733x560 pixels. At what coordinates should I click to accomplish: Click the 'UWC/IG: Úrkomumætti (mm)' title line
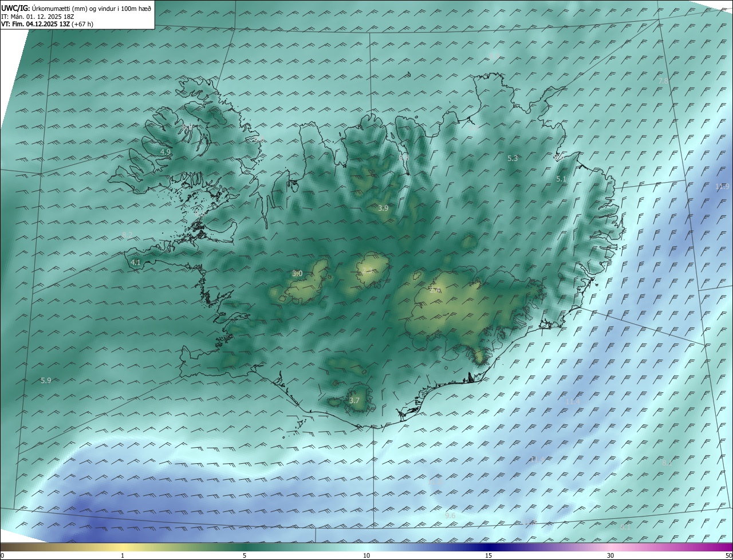(x=76, y=8)
